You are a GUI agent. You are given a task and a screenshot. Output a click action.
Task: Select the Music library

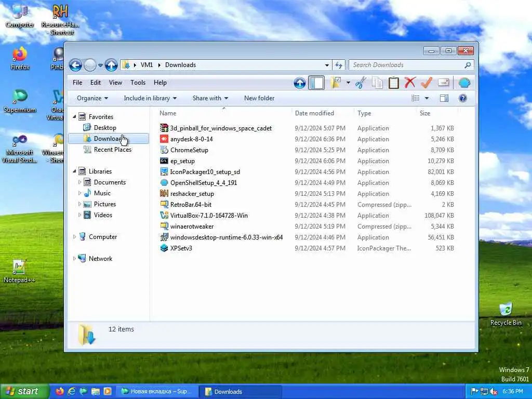click(x=102, y=193)
